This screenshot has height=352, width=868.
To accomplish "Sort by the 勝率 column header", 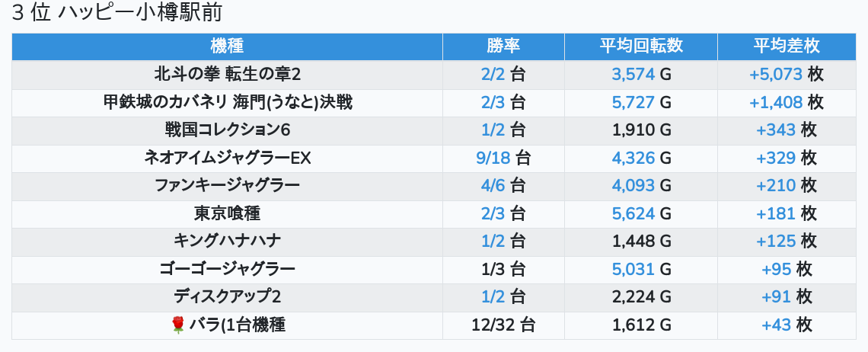I will tap(504, 46).
